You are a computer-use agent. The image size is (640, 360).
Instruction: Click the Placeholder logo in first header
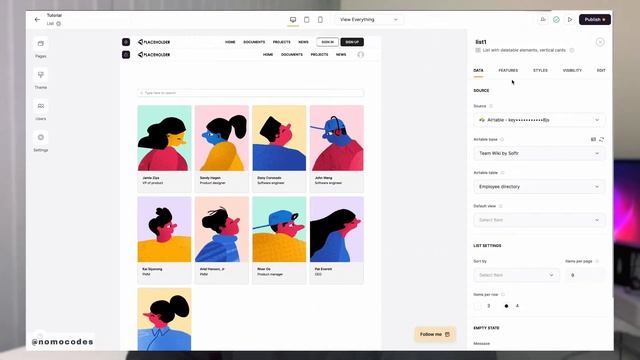(x=154, y=42)
